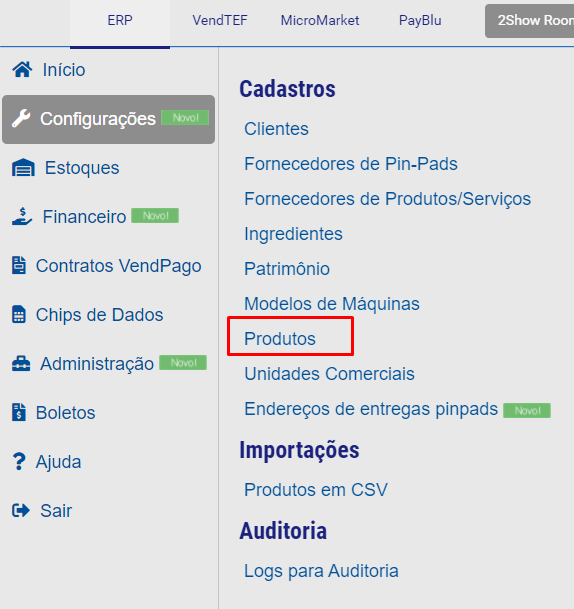
Task: Select the PayBlu tab
Action: point(420,20)
